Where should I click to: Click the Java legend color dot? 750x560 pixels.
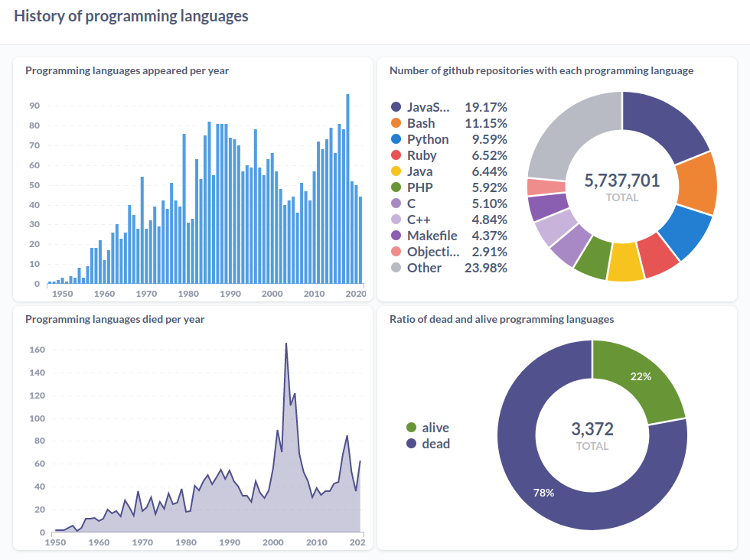pyautogui.click(x=396, y=171)
